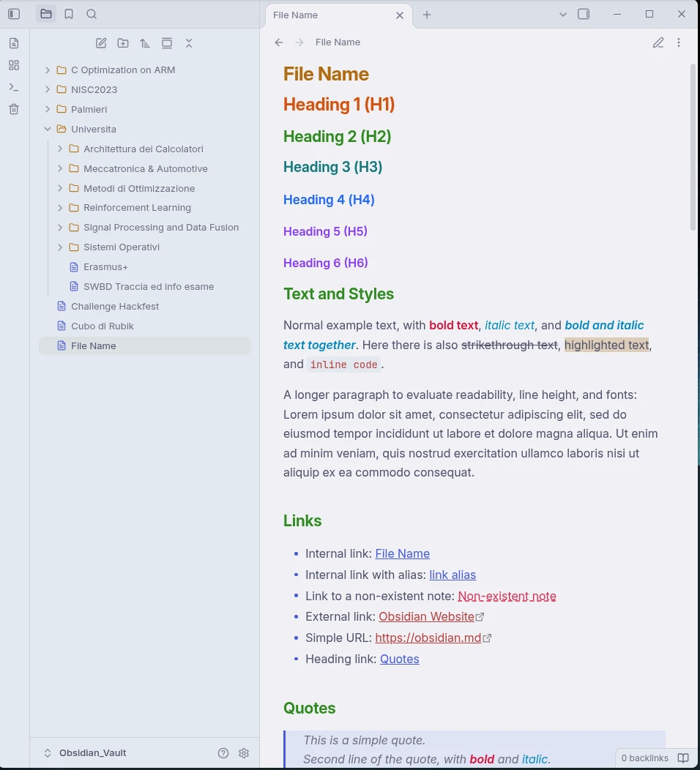Open the file explorer tab icon

click(46, 14)
